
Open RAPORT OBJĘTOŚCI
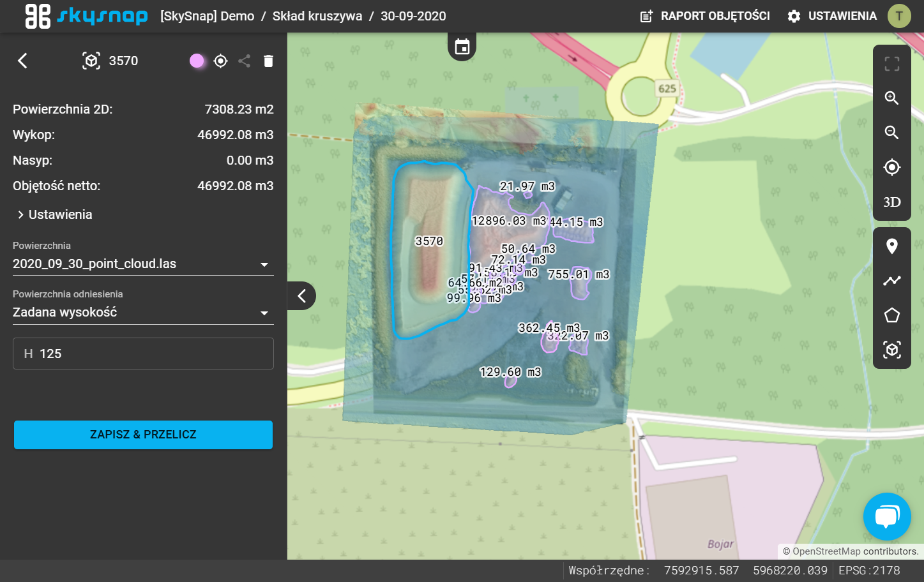click(705, 16)
